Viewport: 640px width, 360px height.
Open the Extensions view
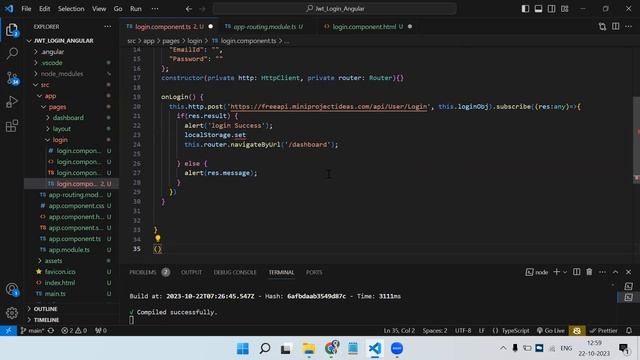[x=12, y=126]
